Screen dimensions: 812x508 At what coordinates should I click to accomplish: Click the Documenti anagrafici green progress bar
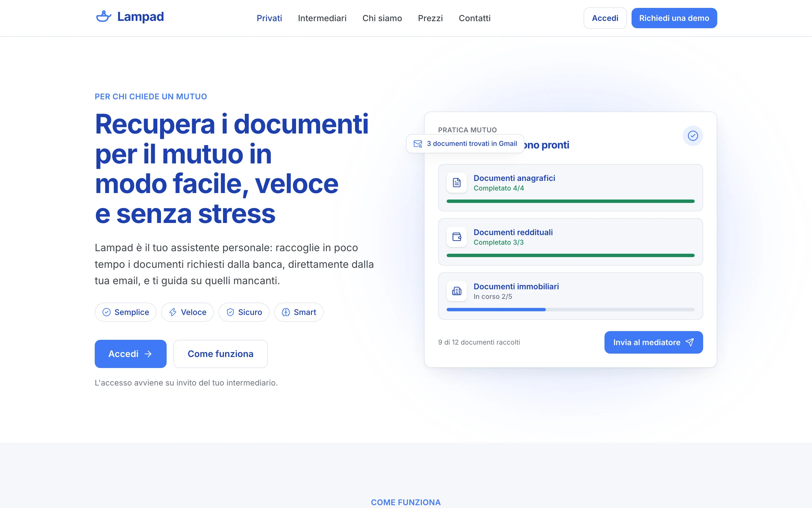(x=570, y=201)
